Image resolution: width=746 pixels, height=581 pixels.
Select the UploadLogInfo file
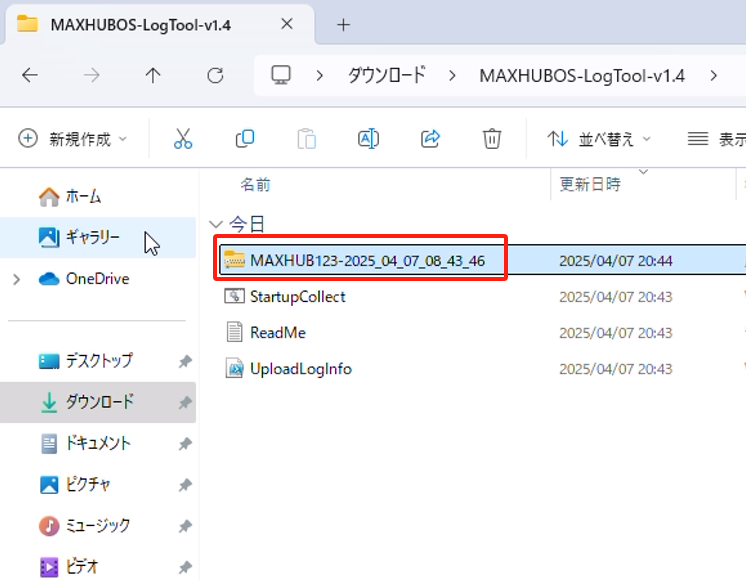[x=301, y=369]
